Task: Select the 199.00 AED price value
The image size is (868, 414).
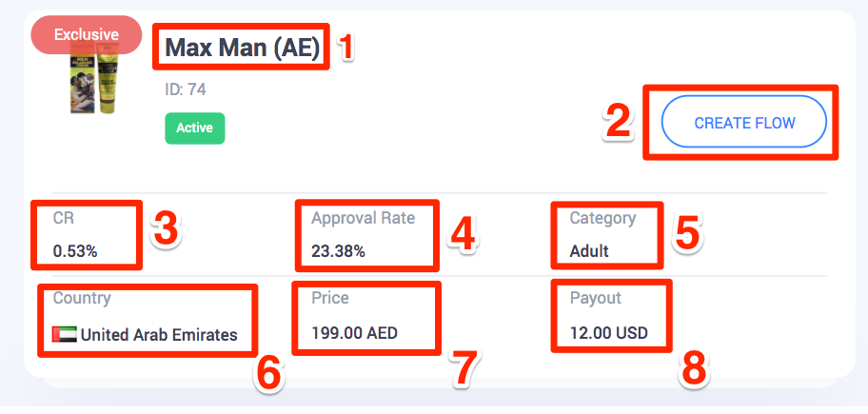Action: pos(354,333)
